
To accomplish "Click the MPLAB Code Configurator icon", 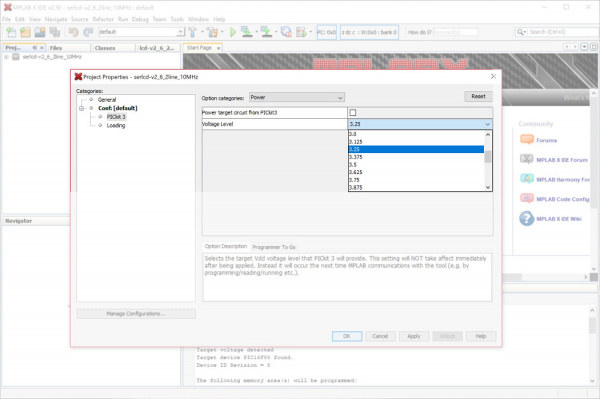I will coord(527,198).
